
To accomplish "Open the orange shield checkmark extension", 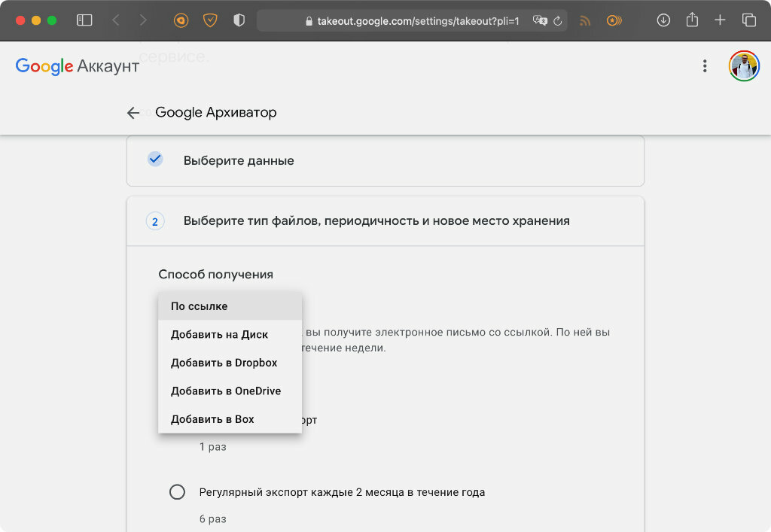I will 210,20.
